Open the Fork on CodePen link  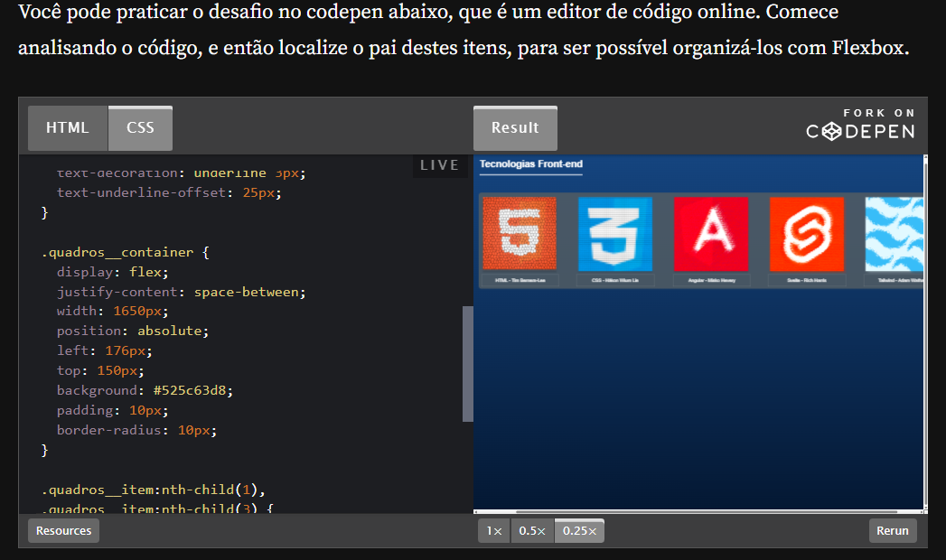[860, 124]
